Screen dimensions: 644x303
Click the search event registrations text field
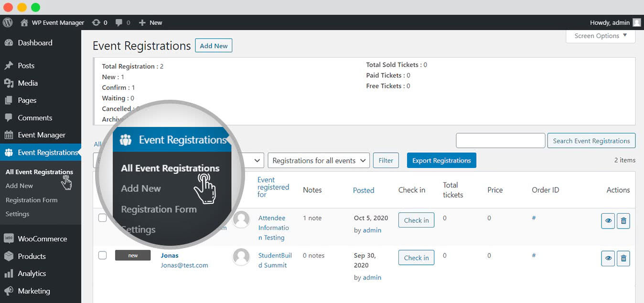500,141
